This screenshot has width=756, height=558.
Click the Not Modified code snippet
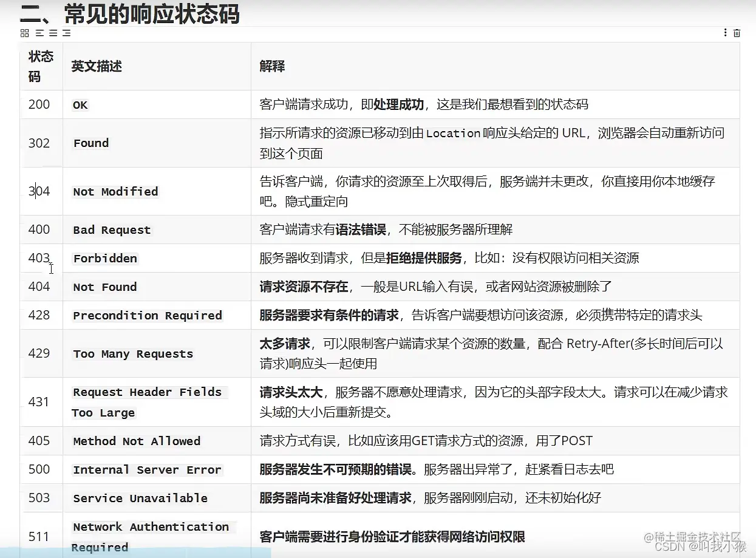[x=115, y=191]
